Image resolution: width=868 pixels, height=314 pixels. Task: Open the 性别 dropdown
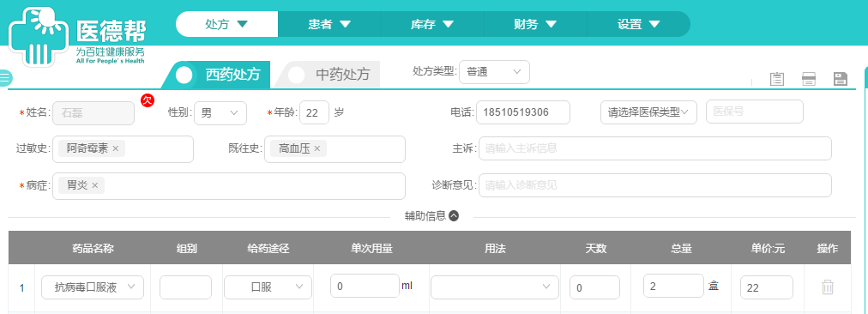click(220, 112)
